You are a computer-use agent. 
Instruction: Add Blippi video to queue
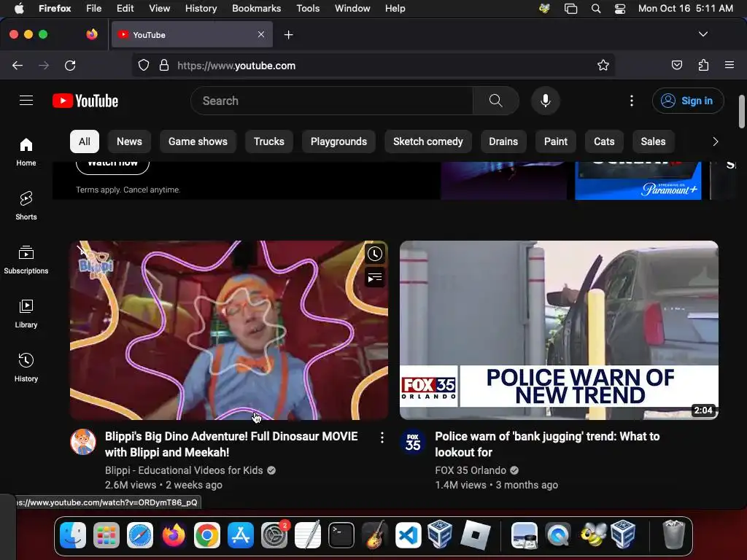[375, 278]
